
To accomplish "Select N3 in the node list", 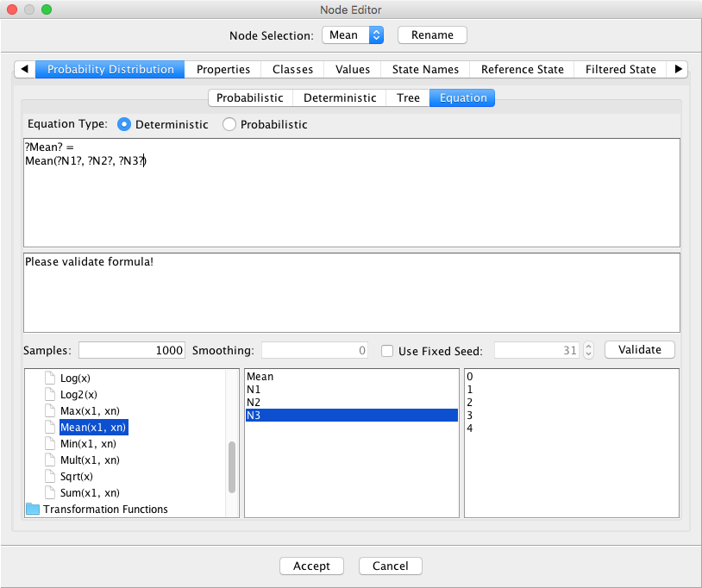I will coord(352,416).
